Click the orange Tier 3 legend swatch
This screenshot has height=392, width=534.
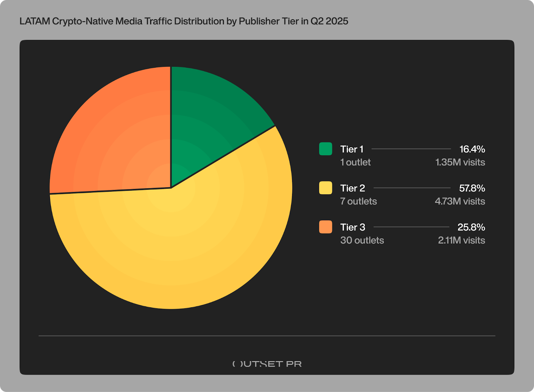325,227
